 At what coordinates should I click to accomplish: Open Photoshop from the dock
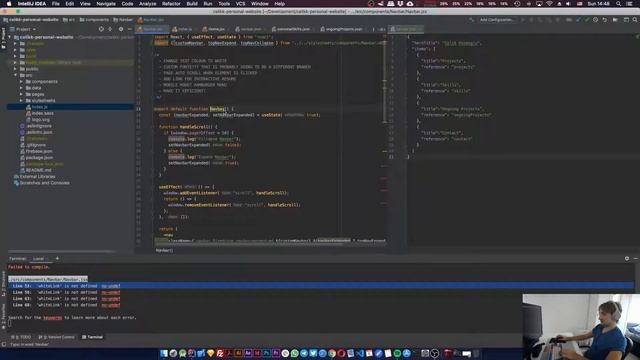(267, 353)
